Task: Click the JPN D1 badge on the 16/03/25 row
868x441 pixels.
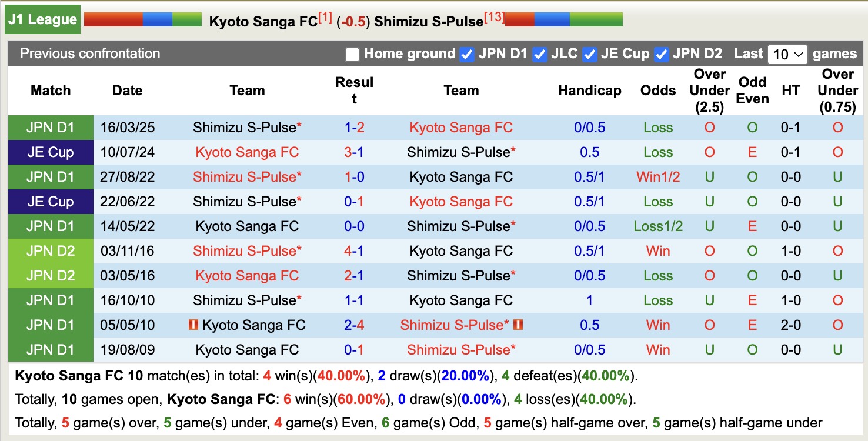Action: (50, 127)
